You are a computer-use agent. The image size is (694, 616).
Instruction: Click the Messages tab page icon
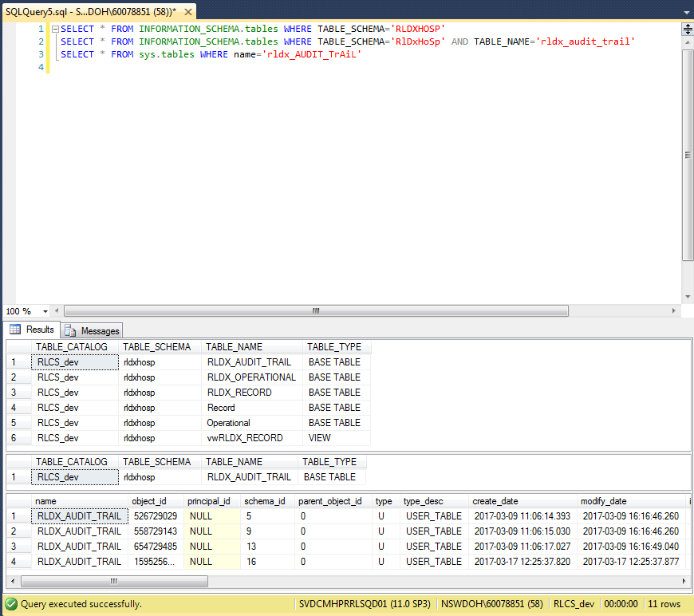(x=70, y=330)
